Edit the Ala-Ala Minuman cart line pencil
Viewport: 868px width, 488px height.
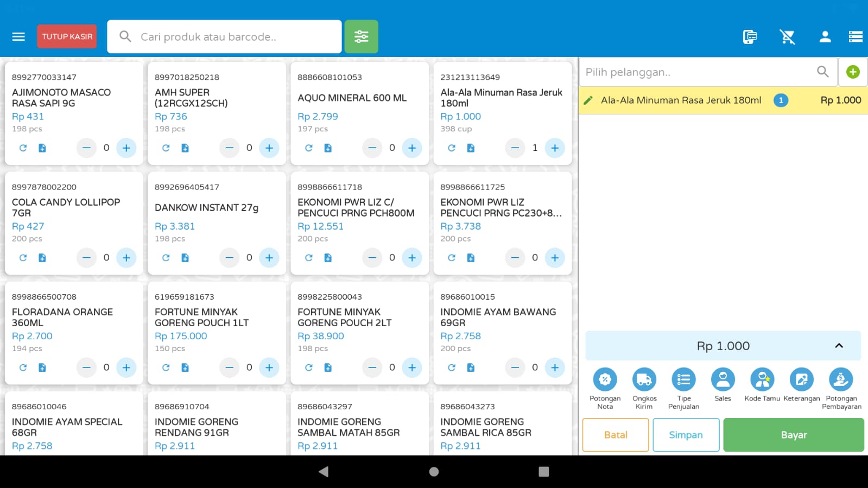pos(588,100)
